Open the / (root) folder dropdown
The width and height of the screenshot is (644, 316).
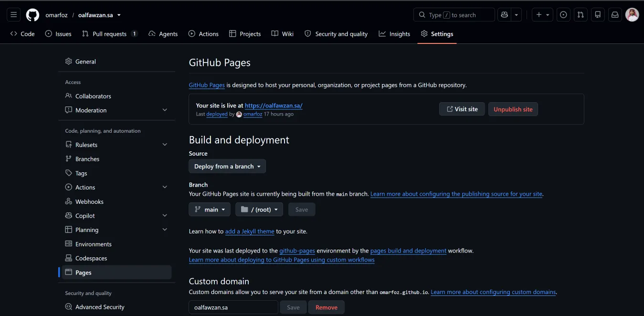[x=259, y=210]
